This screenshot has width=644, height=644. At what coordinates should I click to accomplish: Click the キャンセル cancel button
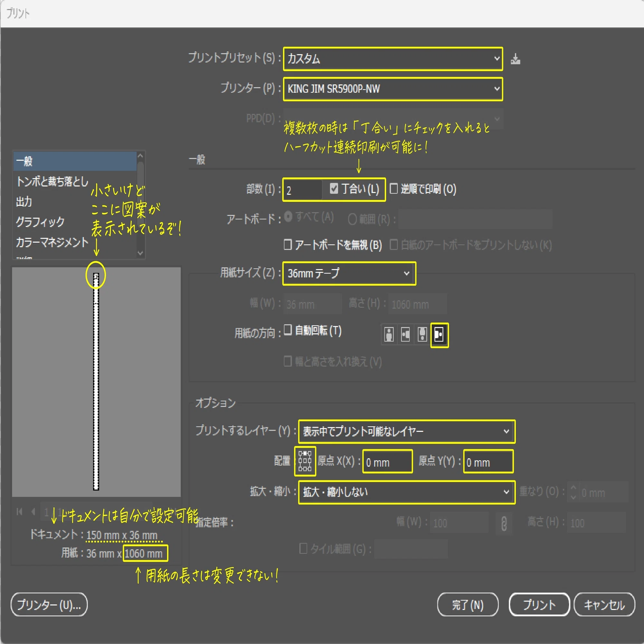click(x=604, y=604)
